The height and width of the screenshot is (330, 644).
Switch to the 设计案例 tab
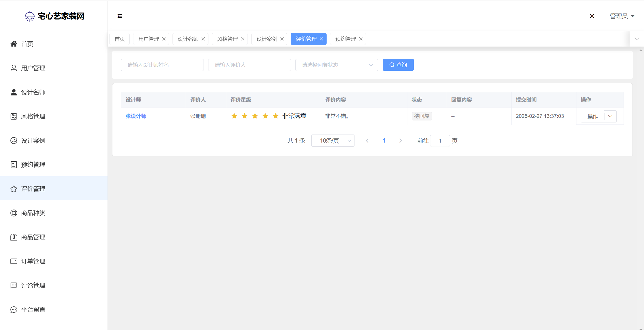[267, 39]
